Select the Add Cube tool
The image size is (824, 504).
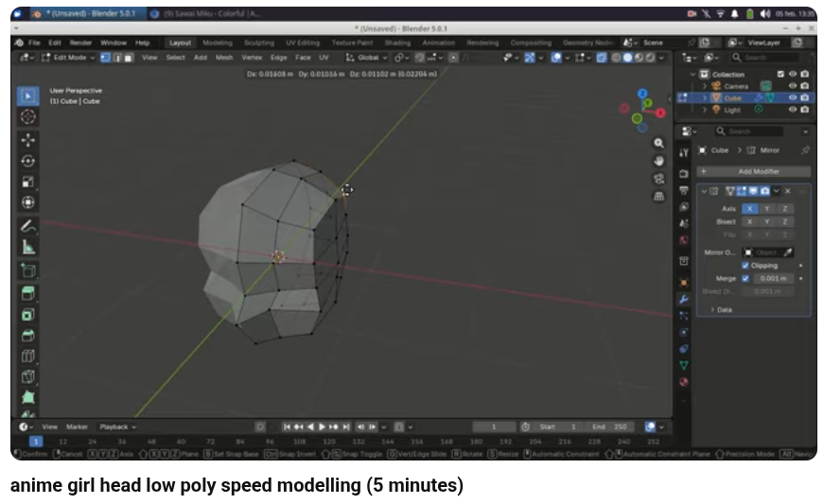pyautogui.click(x=28, y=270)
